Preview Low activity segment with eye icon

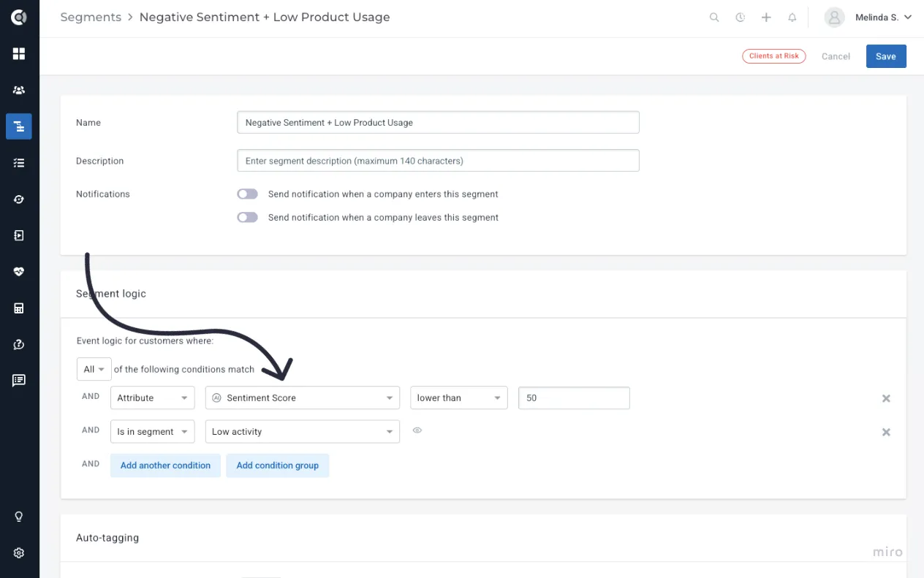(417, 430)
